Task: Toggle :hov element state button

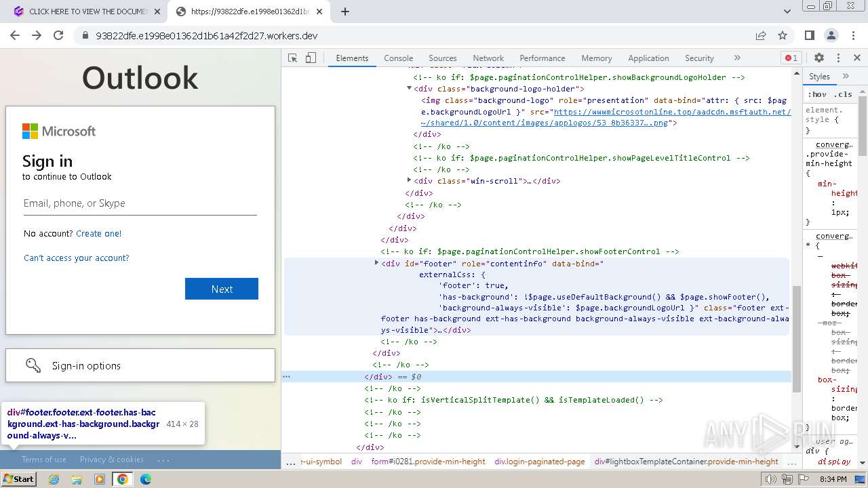Action: click(817, 94)
